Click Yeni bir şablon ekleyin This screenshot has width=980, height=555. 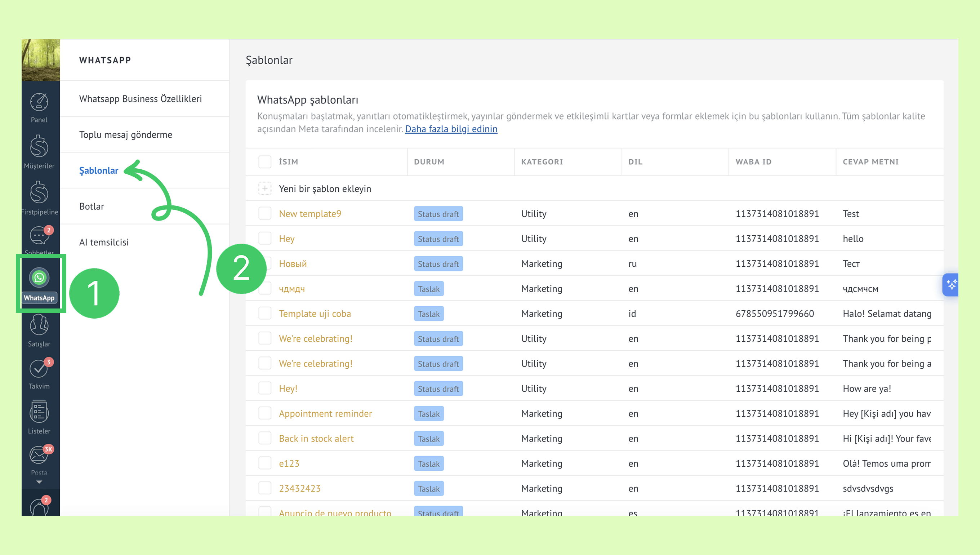point(325,189)
